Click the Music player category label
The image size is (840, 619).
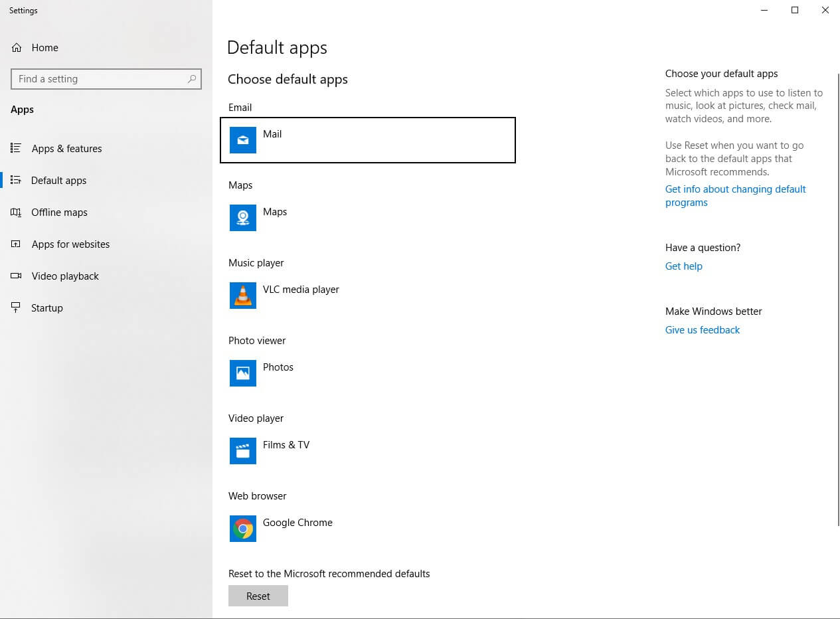[x=256, y=263]
